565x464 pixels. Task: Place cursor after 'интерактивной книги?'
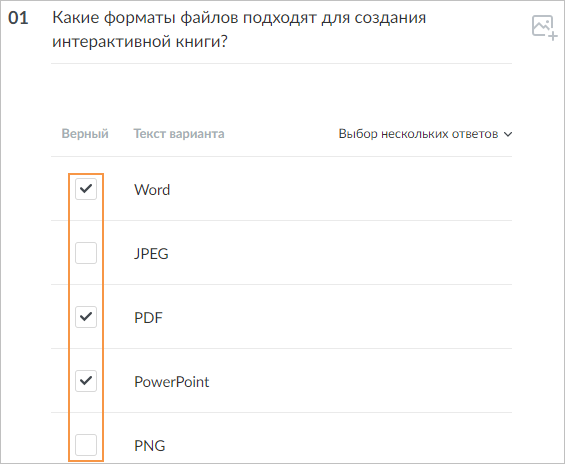coord(228,41)
